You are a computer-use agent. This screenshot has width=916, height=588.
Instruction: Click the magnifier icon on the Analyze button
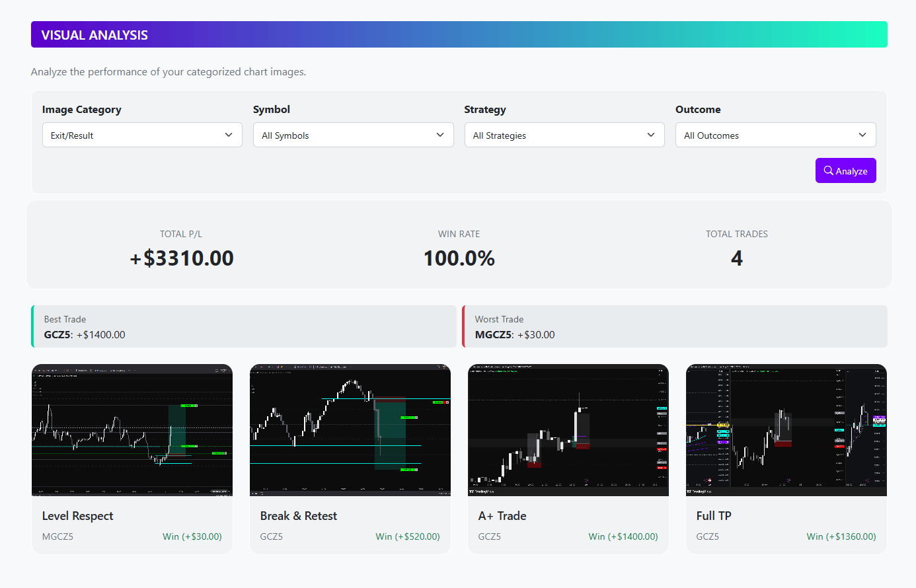(828, 170)
